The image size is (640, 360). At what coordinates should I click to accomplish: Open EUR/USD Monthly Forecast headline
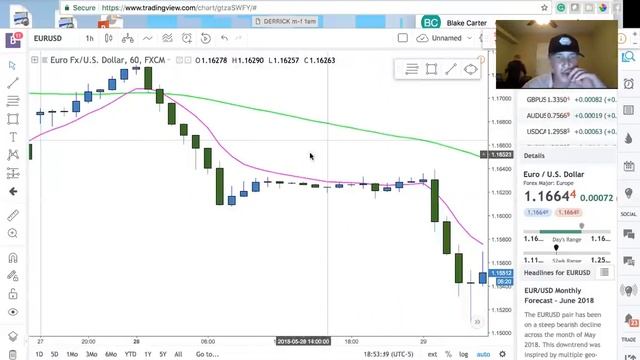[559, 296]
